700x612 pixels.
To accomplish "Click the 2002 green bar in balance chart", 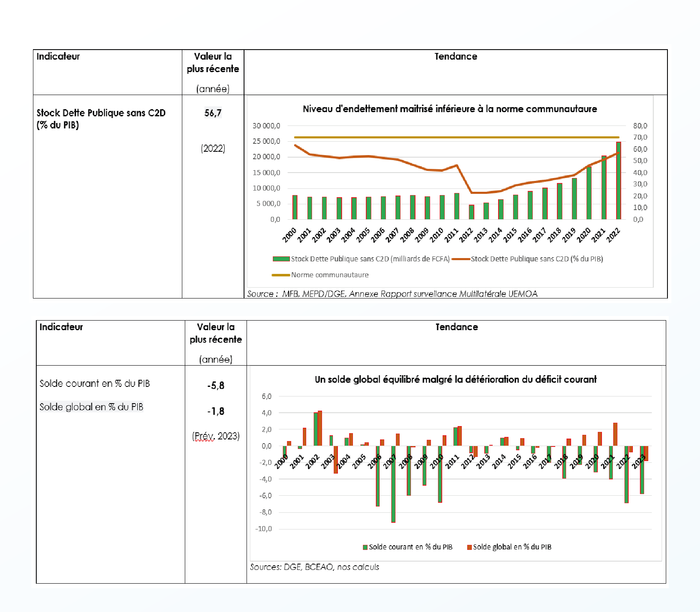I will [x=316, y=429].
